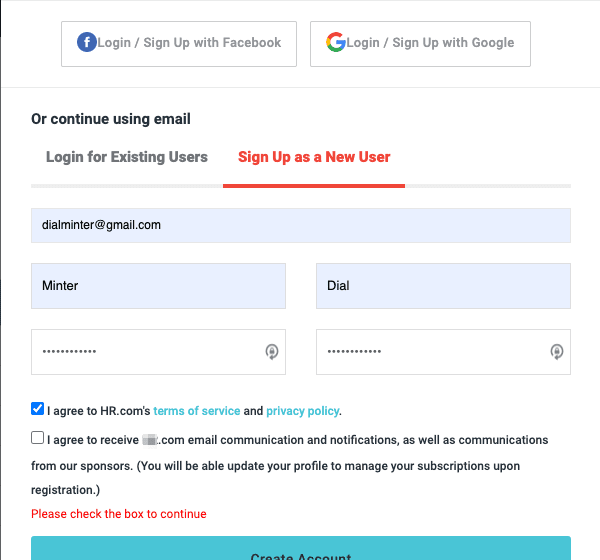
Task: Click the last name field containing Dial
Action: click(x=443, y=286)
